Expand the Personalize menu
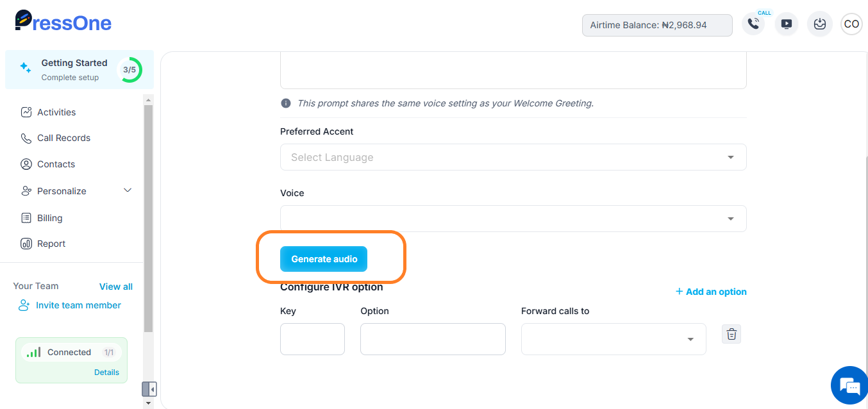 tap(76, 191)
